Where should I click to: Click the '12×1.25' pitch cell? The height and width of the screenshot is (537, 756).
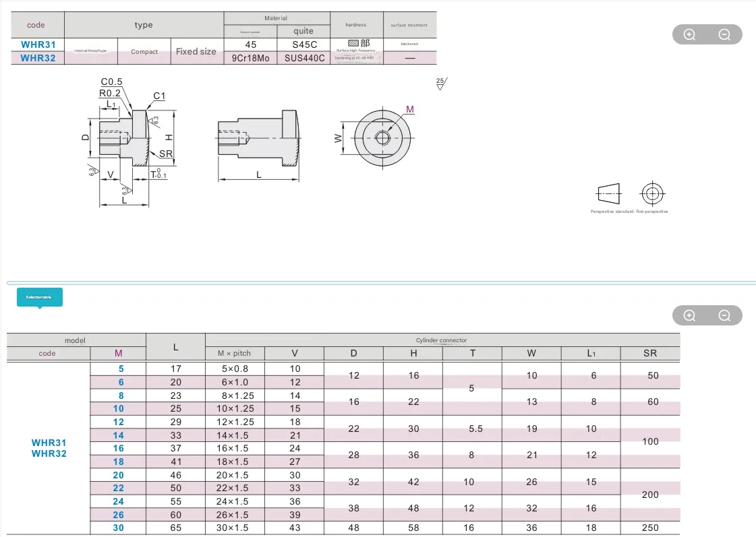[x=235, y=422]
